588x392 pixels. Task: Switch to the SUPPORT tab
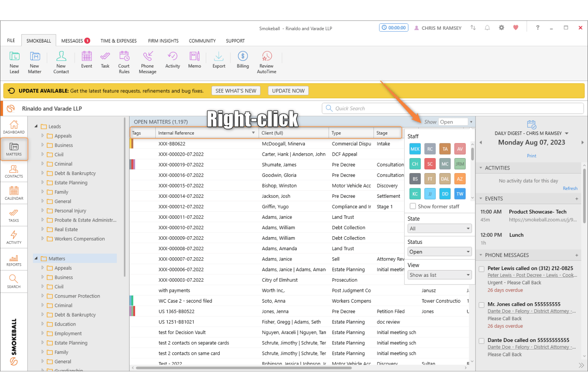pos(235,41)
